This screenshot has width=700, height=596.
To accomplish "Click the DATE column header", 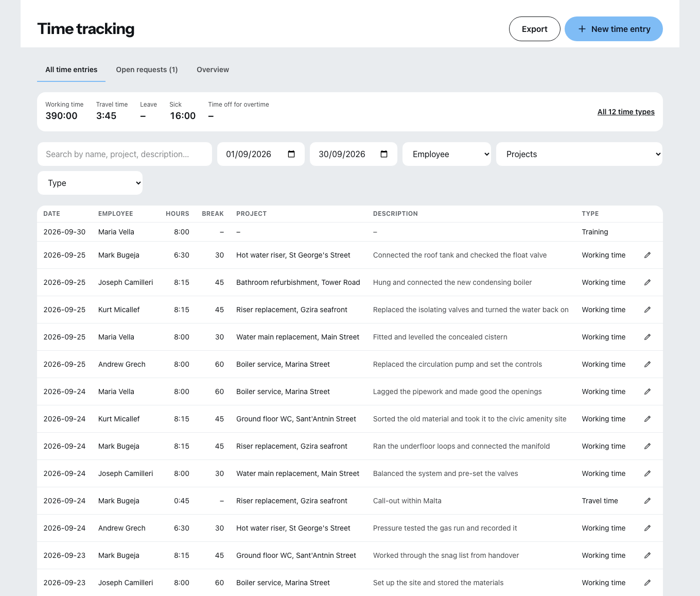I will pos(51,214).
